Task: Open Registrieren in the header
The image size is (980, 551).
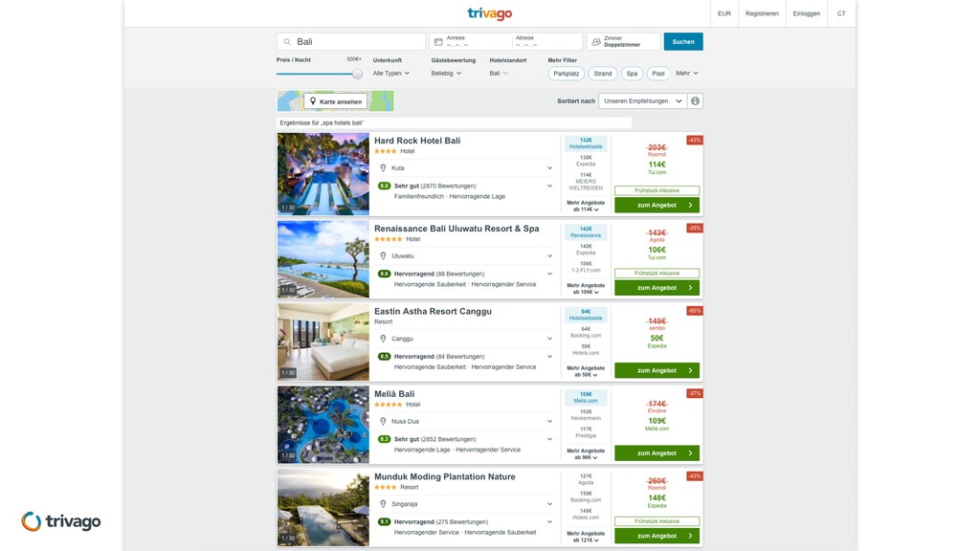Action: point(762,13)
